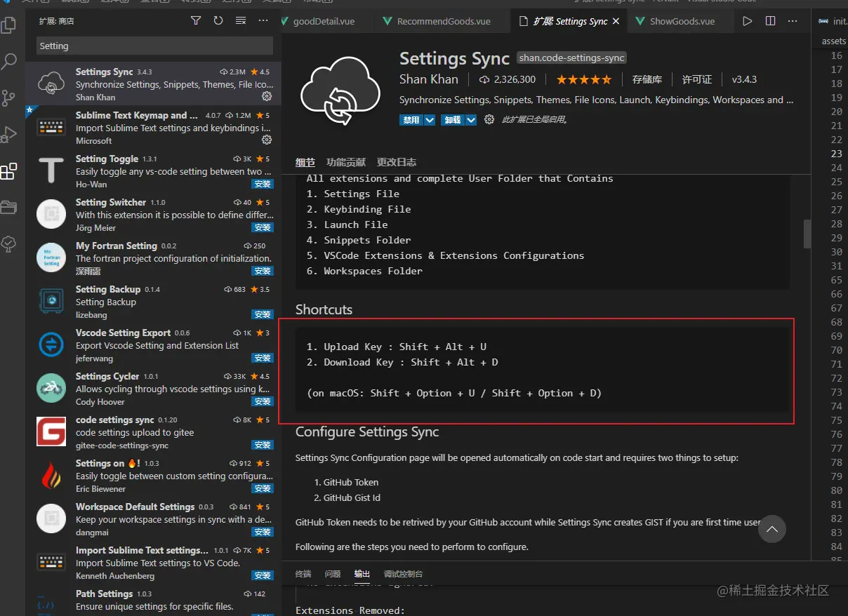Click the shan.code-settings-sync identifier badge
Screen dimensions: 848x616
point(571,58)
